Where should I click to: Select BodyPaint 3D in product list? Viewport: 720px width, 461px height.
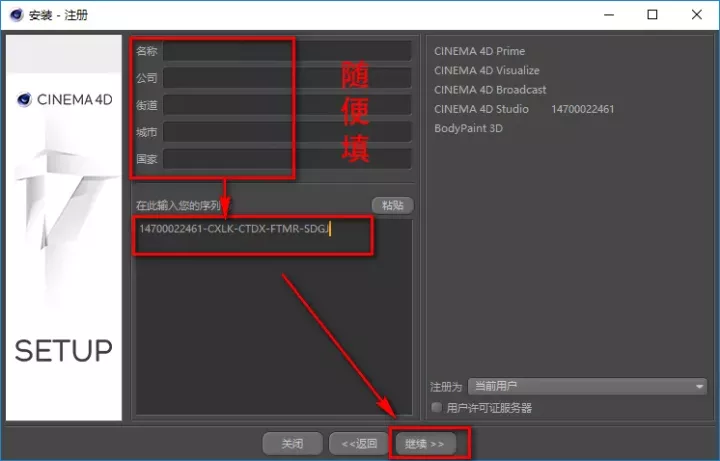[471, 128]
